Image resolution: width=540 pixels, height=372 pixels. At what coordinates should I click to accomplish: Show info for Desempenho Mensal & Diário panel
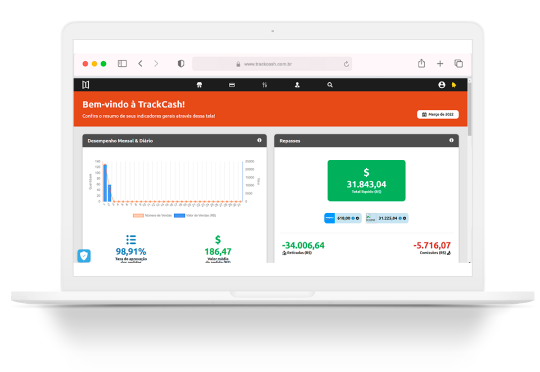[259, 140]
